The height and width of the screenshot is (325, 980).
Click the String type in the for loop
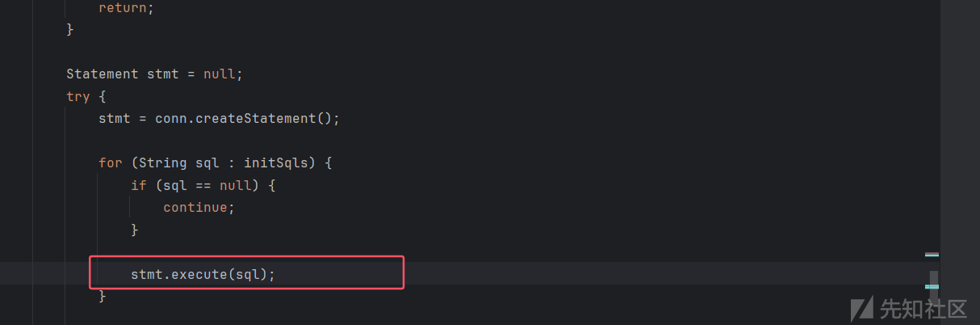[163, 162]
